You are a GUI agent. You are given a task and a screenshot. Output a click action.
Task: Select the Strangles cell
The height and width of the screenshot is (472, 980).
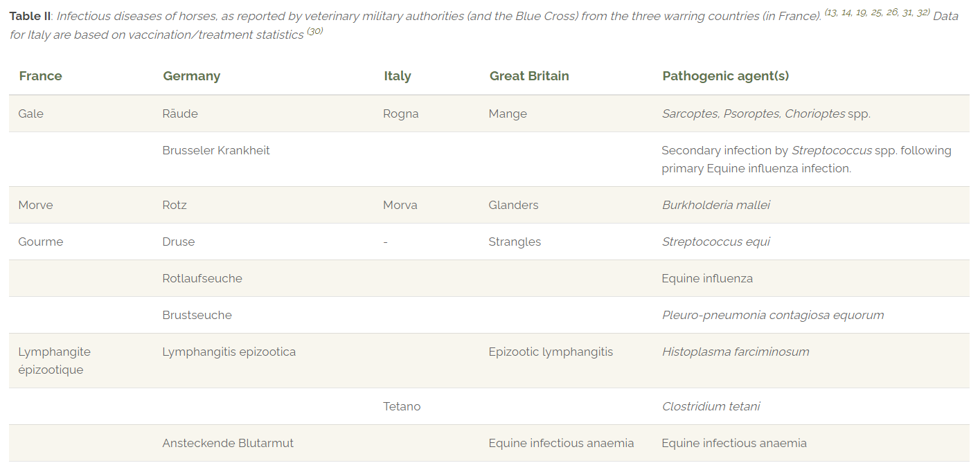[x=515, y=242]
